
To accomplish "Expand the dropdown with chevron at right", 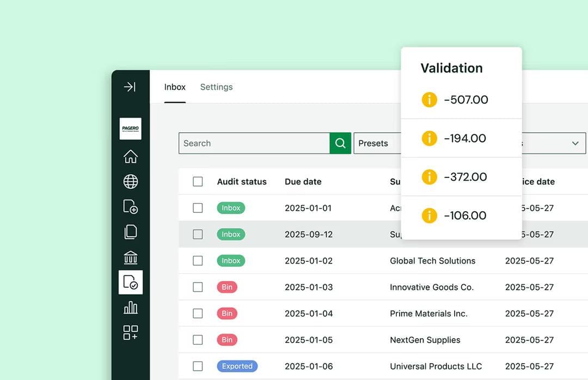I will pos(574,143).
